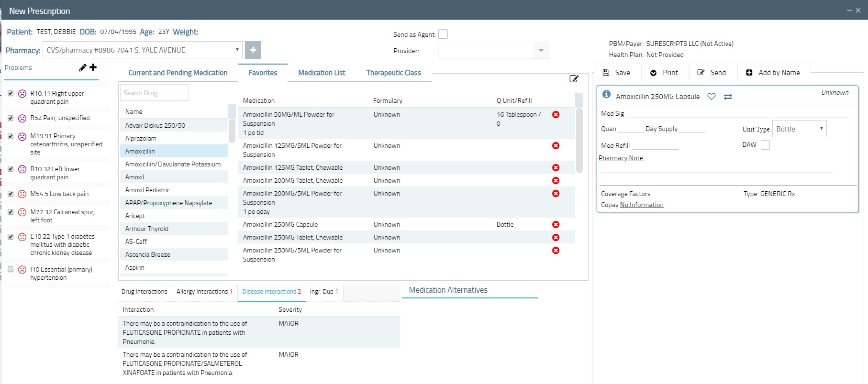Click sad face icon for I10 hypertension

click(22, 270)
